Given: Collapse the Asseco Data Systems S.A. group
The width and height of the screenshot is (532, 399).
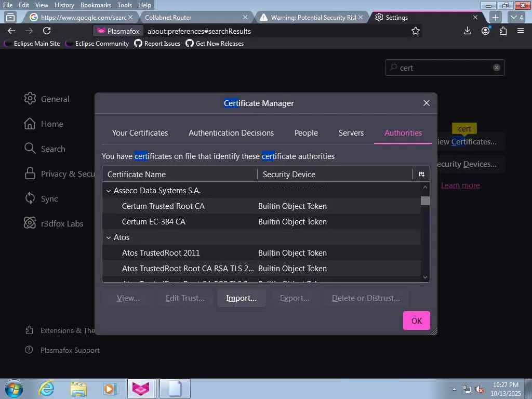Looking at the screenshot, I should (x=108, y=191).
